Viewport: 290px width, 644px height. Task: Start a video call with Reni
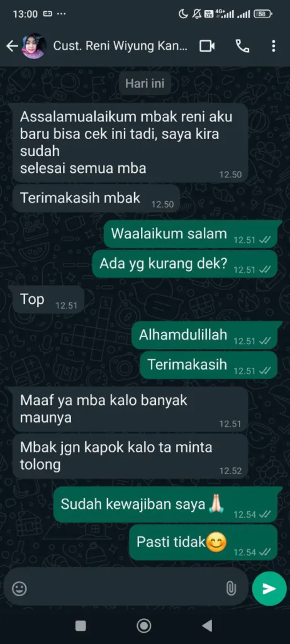coord(207,47)
